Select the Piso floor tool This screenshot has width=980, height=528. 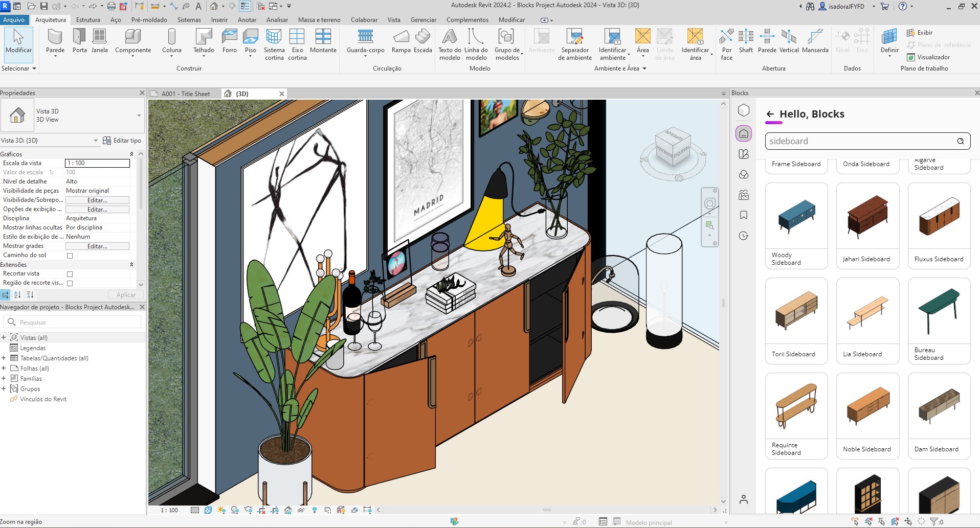click(251, 41)
